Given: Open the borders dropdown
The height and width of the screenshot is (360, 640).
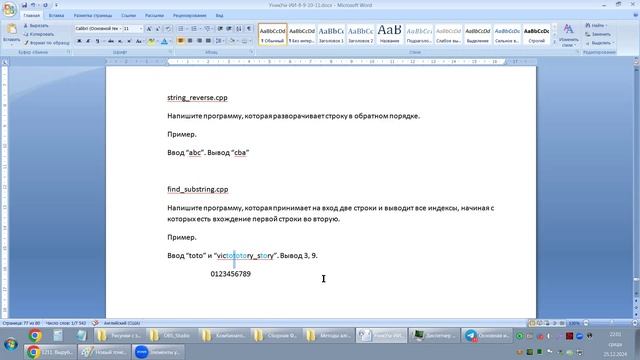Looking at the screenshot, I should coord(250,41).
